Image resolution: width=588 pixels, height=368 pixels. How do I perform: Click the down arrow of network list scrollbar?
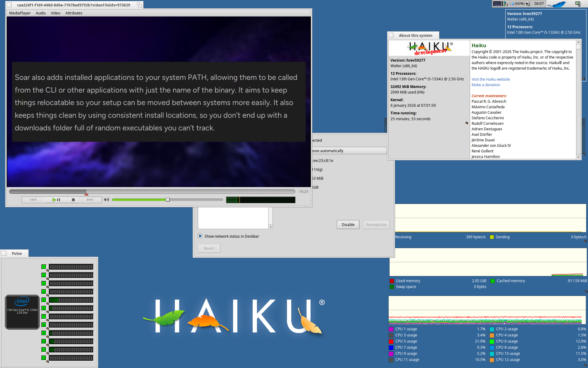pyautogui.click(x=270, y=227)
